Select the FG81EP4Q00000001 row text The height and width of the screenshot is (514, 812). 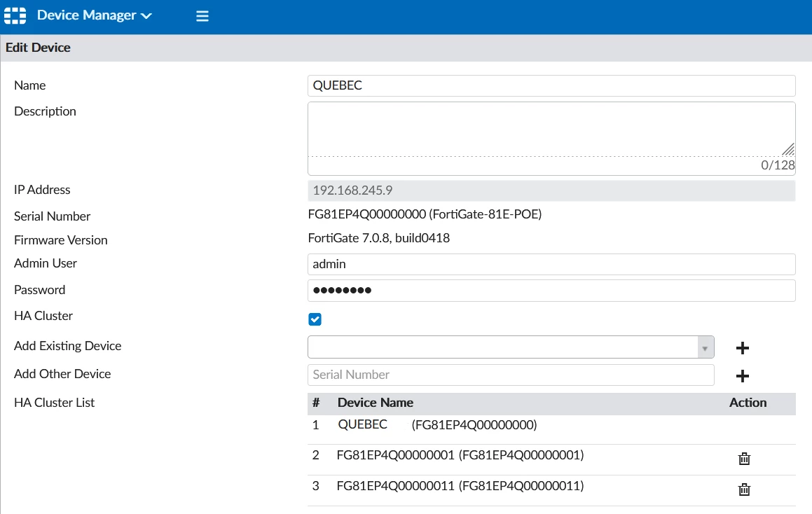[460, 455]
